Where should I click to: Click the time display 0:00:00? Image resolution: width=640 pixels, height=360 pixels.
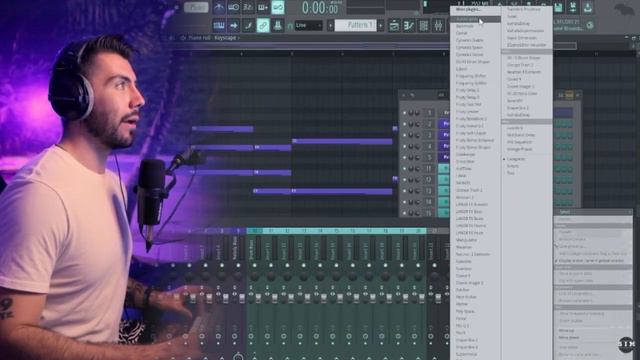(x=320, y=7)
